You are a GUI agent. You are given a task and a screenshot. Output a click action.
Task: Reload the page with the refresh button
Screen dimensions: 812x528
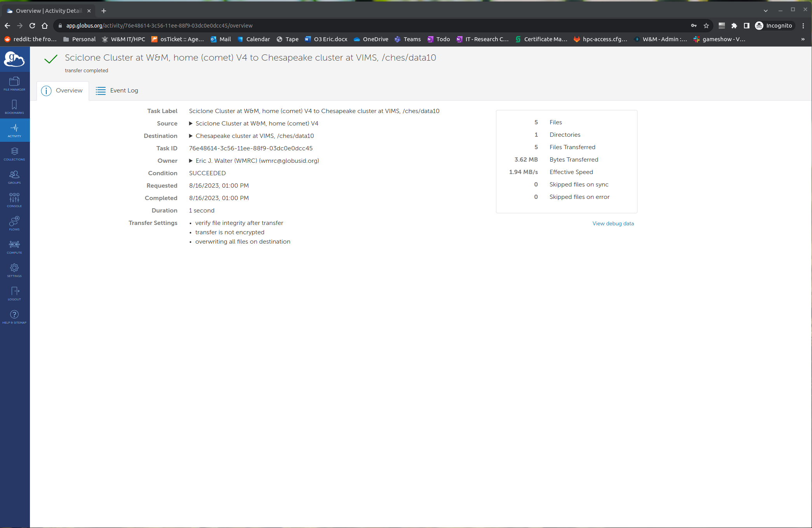(x=32, y=26)
